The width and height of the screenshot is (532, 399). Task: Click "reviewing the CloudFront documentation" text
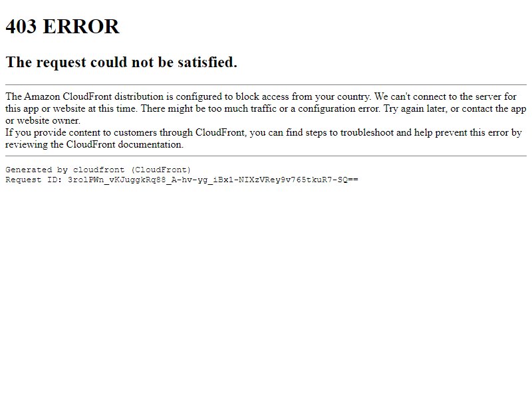tap(94, 144)
